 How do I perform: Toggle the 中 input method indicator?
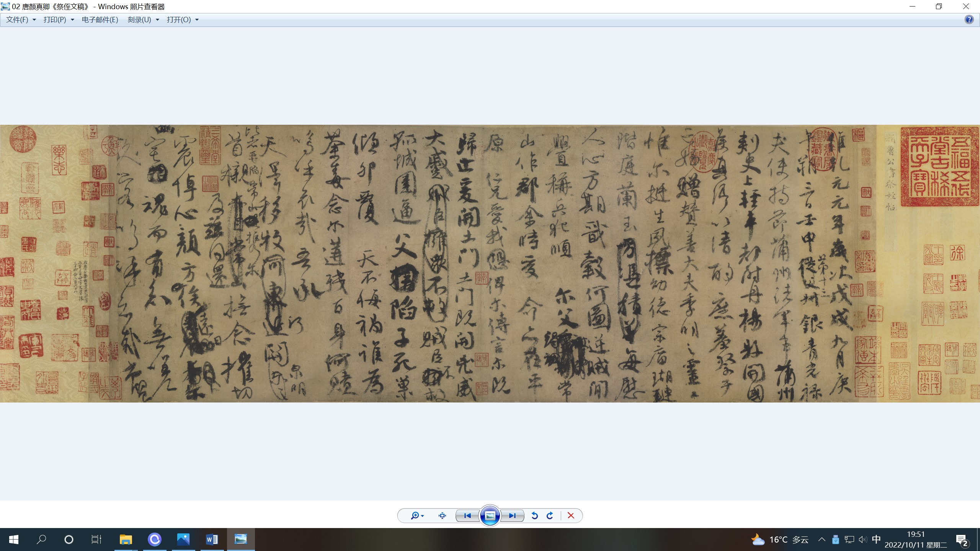coord(876,540)
